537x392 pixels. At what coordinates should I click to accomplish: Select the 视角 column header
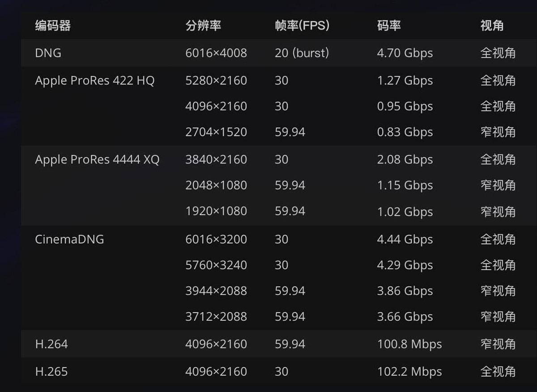[x=492, y=26]
